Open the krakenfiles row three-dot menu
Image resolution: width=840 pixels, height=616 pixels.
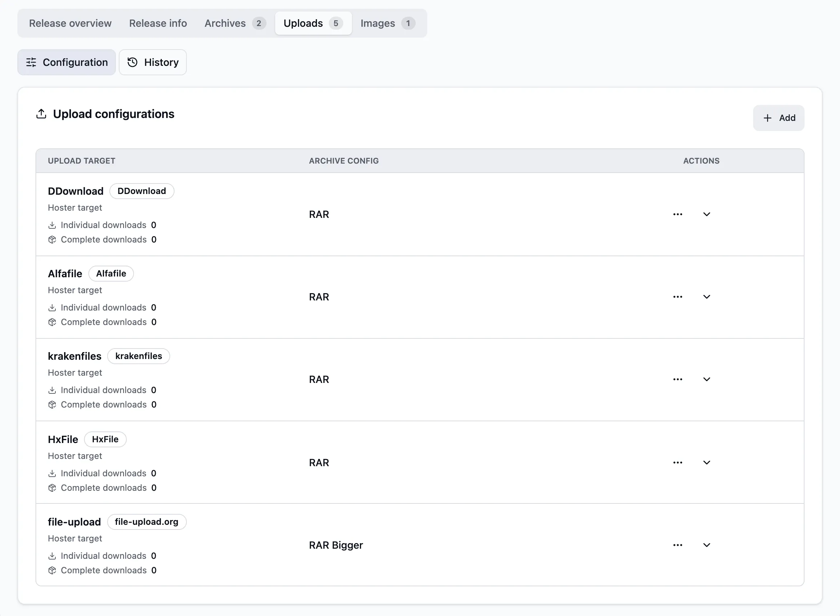click(677, 379)
